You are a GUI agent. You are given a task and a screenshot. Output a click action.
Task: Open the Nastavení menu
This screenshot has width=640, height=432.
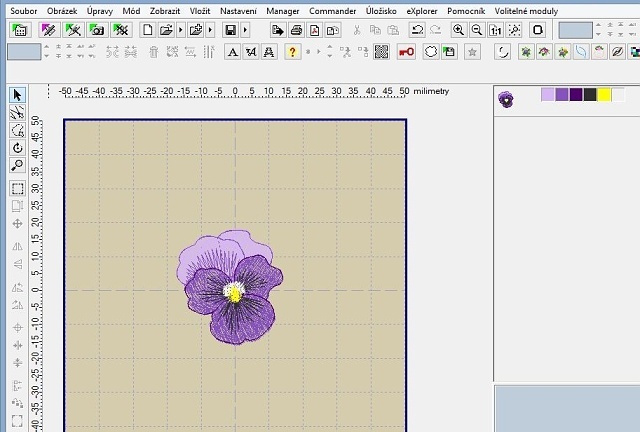click(239, 10)
